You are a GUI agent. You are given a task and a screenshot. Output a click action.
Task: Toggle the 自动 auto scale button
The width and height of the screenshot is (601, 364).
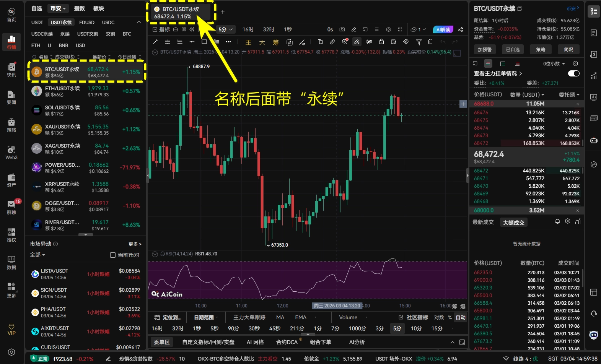[461, 317]
